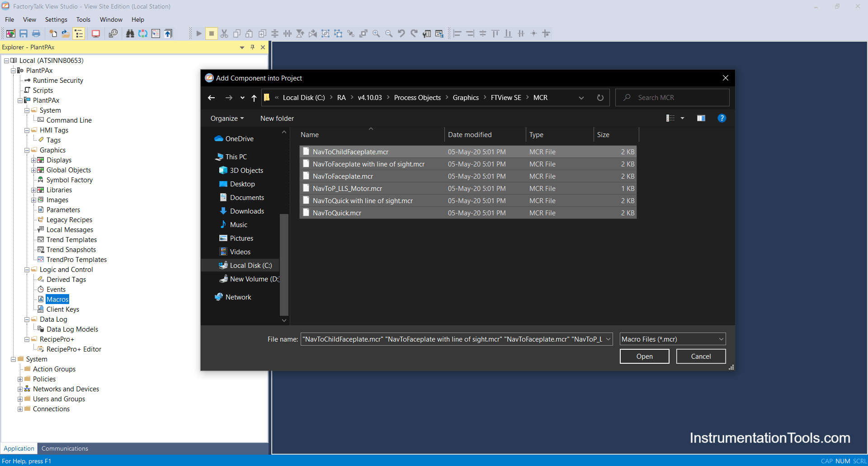Click the Open button

tap(645, 357)
